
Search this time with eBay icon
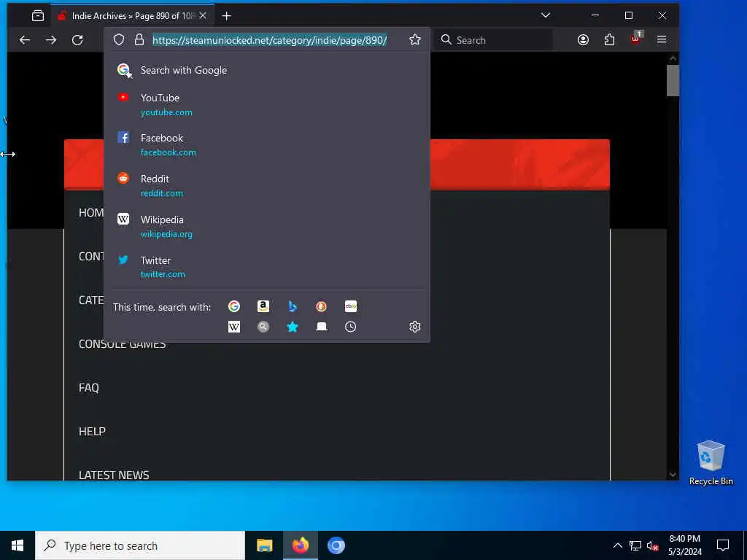(351, 306)
